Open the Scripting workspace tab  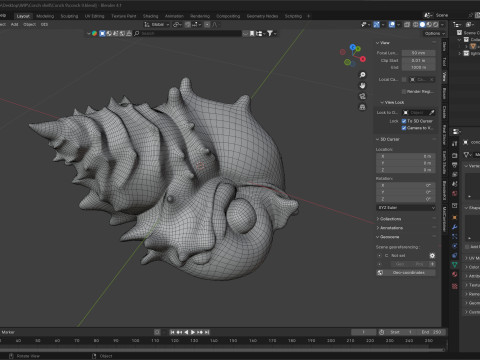(x=293, y=16)
